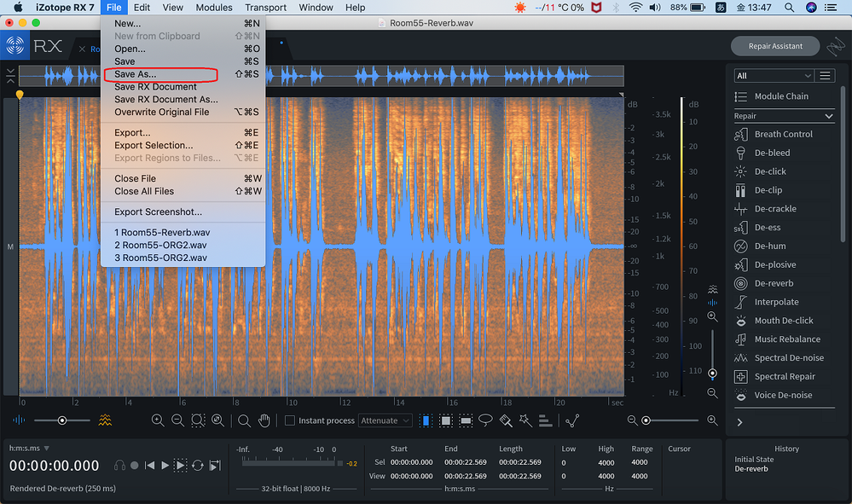This screenshot has height=504, width=852.
Task: Open the Breath Control module
Action: tap(784, 134)
